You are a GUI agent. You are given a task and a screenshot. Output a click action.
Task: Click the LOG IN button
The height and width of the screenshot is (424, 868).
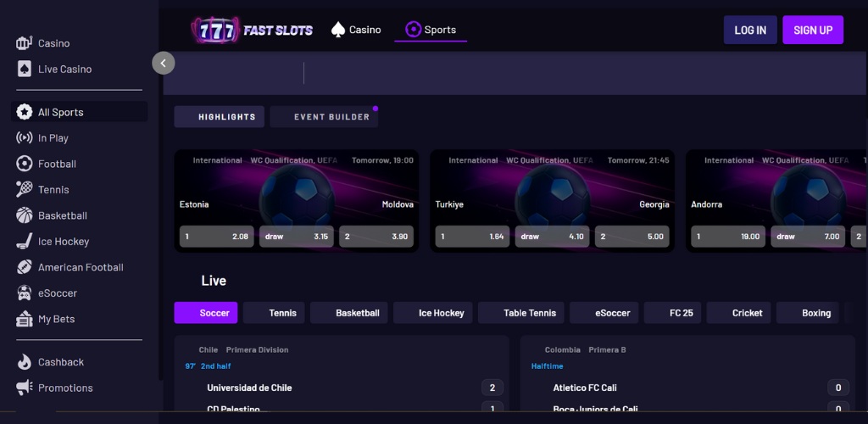pyautogui.click(x=750, y=30)
